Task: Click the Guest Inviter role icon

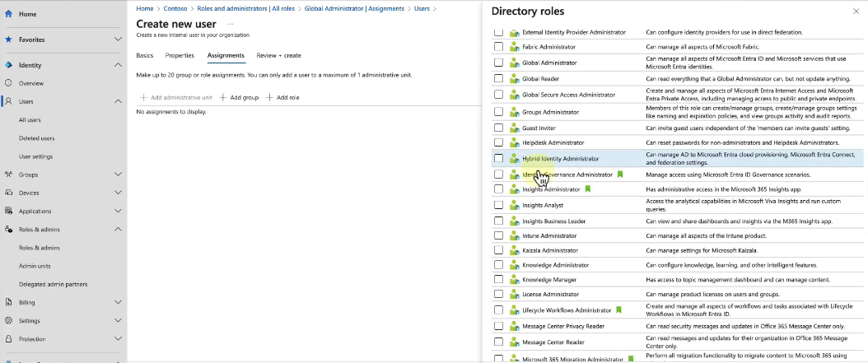Action: (x=514, y=128)
